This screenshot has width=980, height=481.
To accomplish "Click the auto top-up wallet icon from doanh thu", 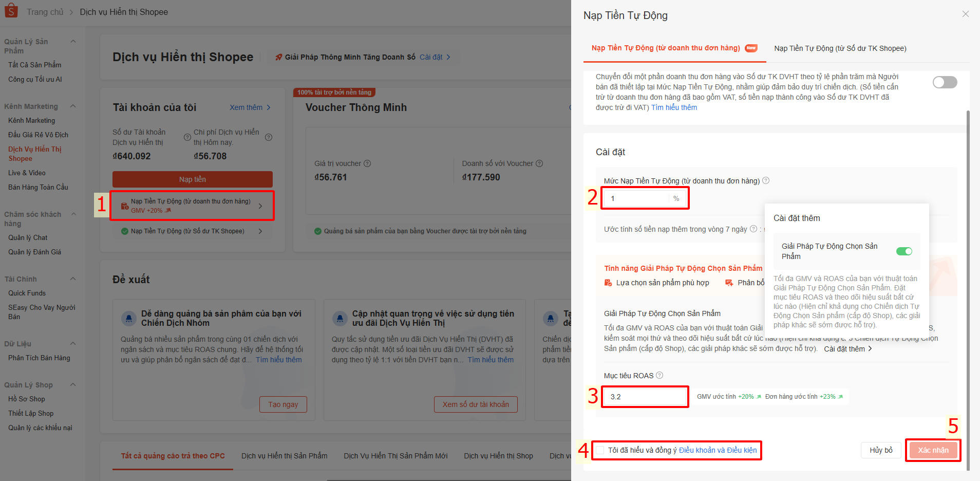I will (x=125, y=206).
